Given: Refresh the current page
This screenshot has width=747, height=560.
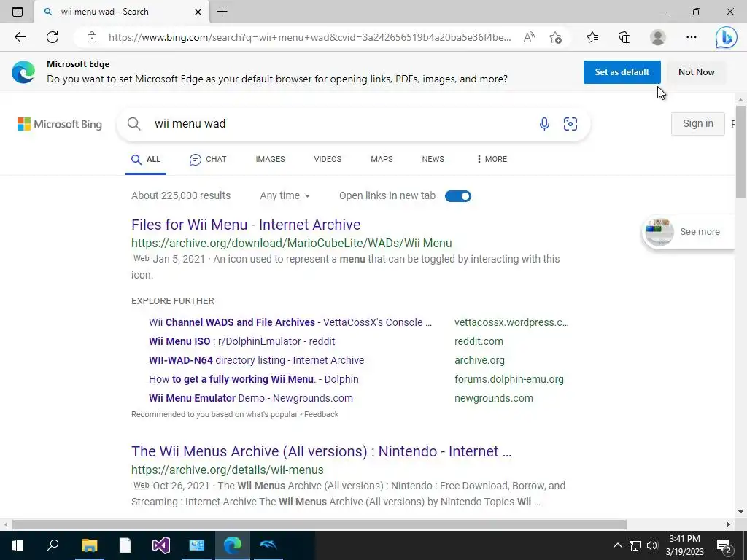Looking at the screenshot, I should [53, 37].
